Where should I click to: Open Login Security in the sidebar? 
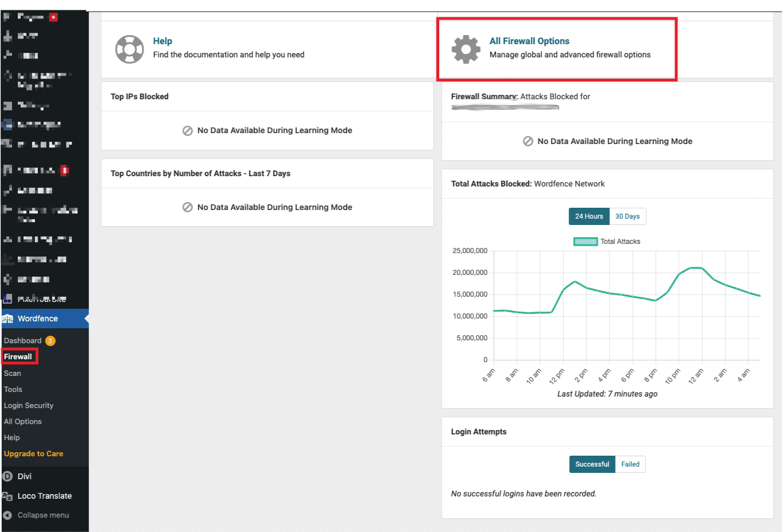(29, 406)
